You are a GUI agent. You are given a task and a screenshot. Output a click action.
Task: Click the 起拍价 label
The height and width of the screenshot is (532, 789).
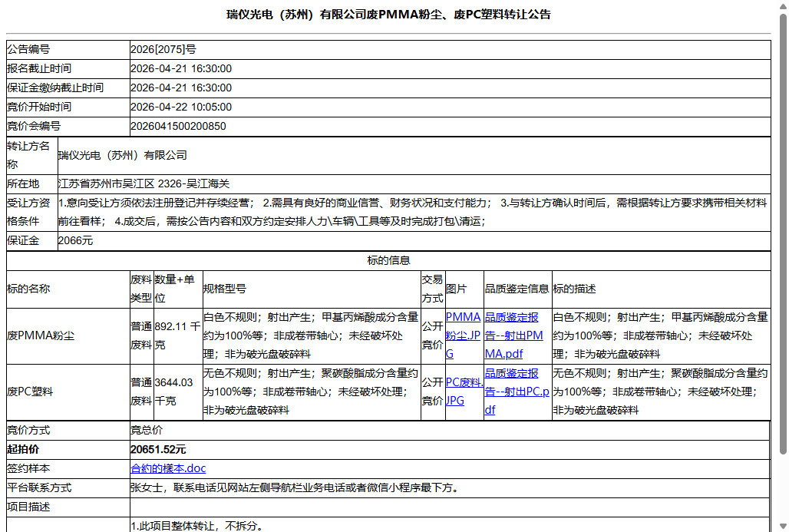tap(23, 449)
